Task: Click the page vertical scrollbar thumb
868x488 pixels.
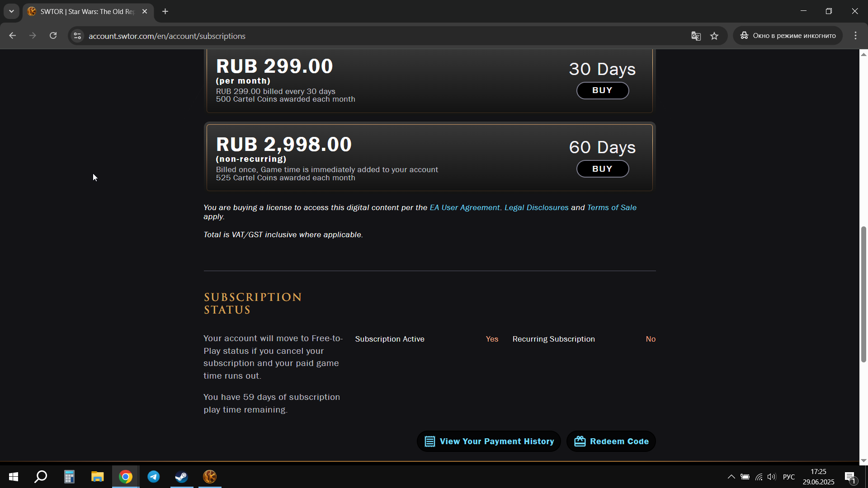Action: [x=863, y=294]
